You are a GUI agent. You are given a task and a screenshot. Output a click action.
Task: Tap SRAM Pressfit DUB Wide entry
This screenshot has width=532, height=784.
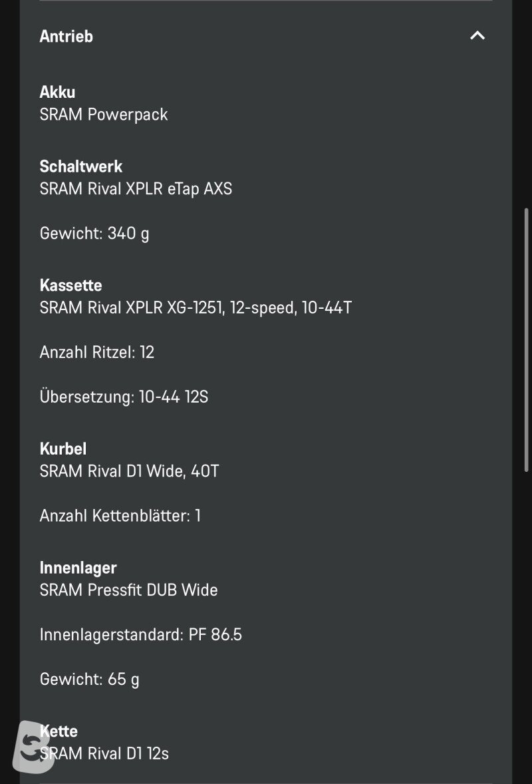point(129,590)
